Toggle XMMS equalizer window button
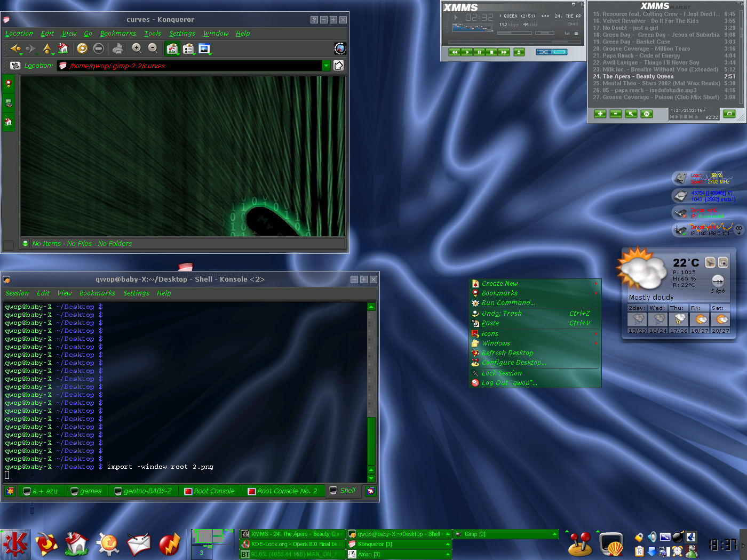 (568, 33)
